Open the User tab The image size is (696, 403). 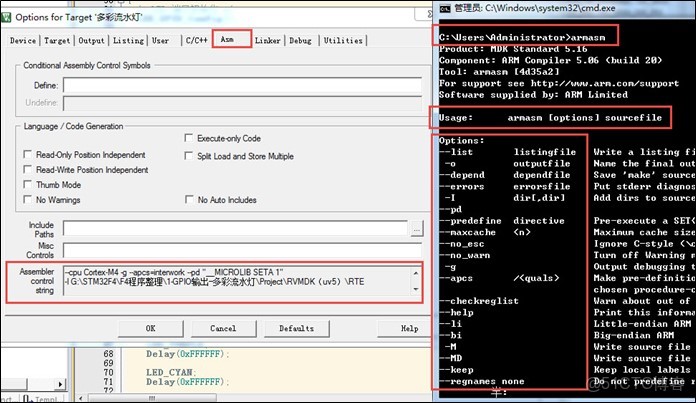pyautogui.click(x=160, y=40)
